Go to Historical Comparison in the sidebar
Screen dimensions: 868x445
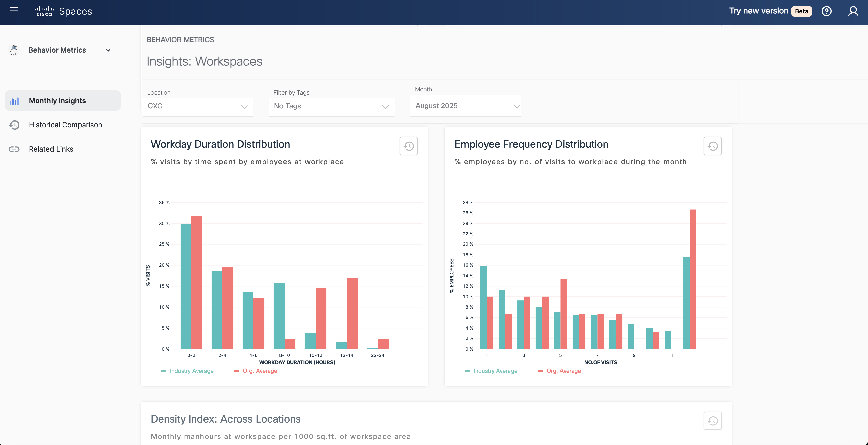(65, 125)
